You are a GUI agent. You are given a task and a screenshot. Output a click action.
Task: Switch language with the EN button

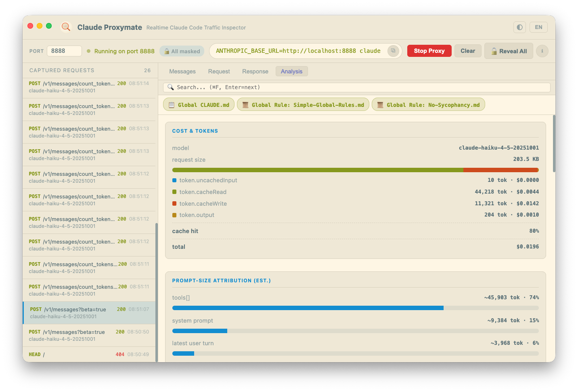pos(538,27)
